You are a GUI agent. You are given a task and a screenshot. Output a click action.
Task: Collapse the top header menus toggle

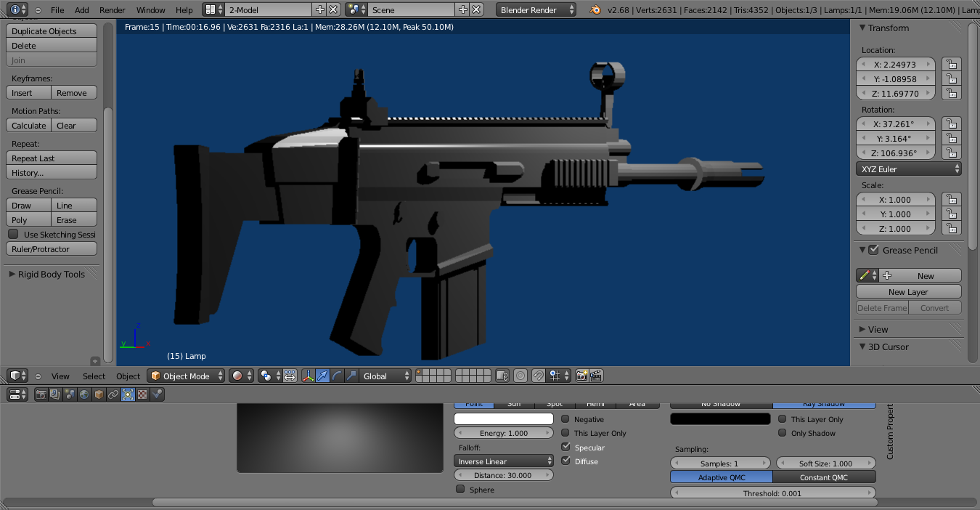(38, 10)
